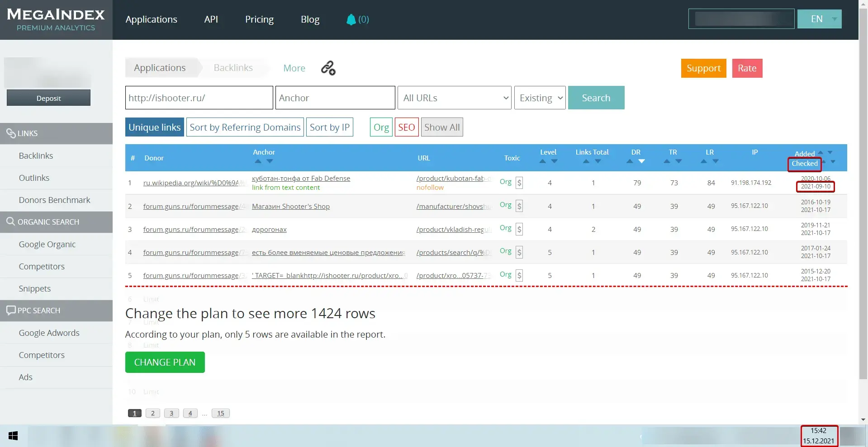Image resolution: width=868 pixels, height=447 pixels.
Task: Sort Level column ascending arrow
Action: (542, 161)
